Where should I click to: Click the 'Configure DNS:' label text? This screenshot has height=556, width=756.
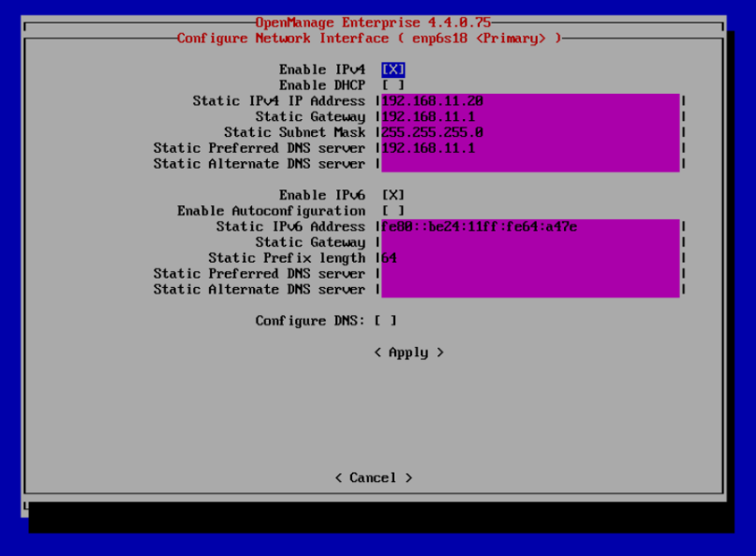[310, 321]
